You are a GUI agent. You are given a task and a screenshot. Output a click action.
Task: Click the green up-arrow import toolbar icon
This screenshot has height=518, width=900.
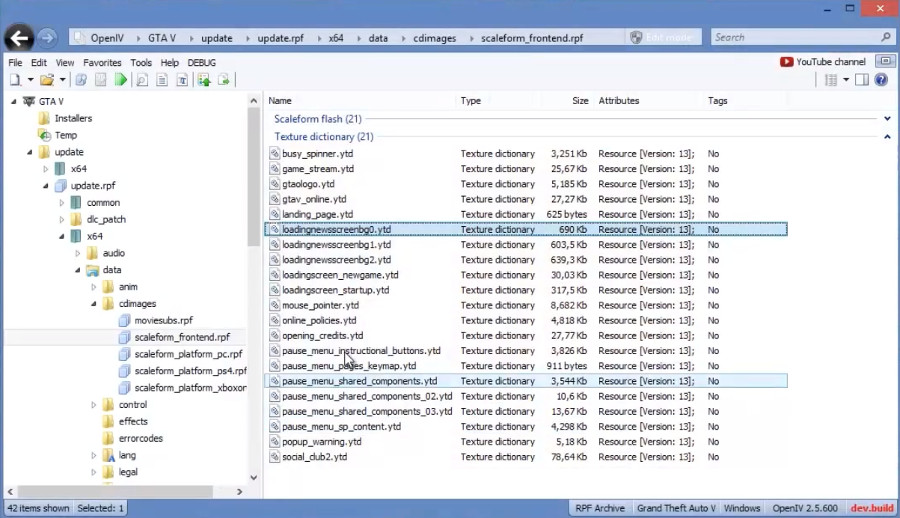[204, 80]
